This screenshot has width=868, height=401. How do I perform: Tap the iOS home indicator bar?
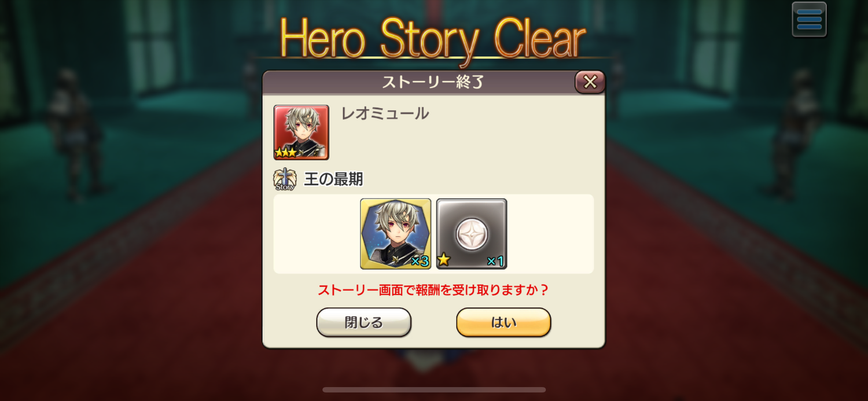[x=434, y=390]
